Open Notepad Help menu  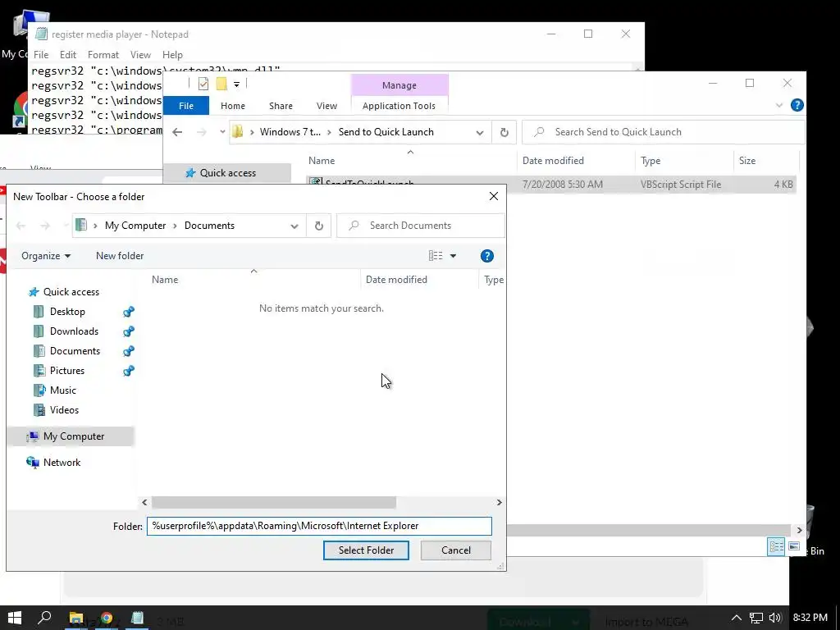coord(172,55)
